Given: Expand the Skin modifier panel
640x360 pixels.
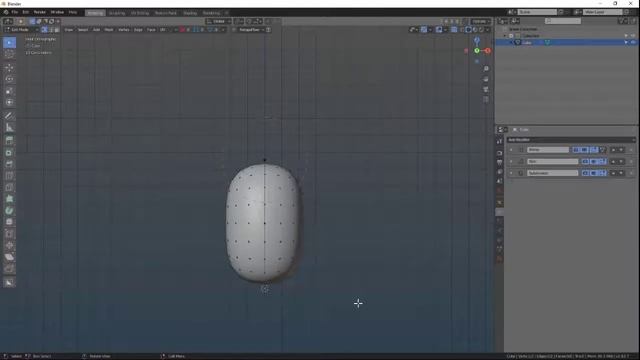Looking at the screenshot, I should point(511,162).
